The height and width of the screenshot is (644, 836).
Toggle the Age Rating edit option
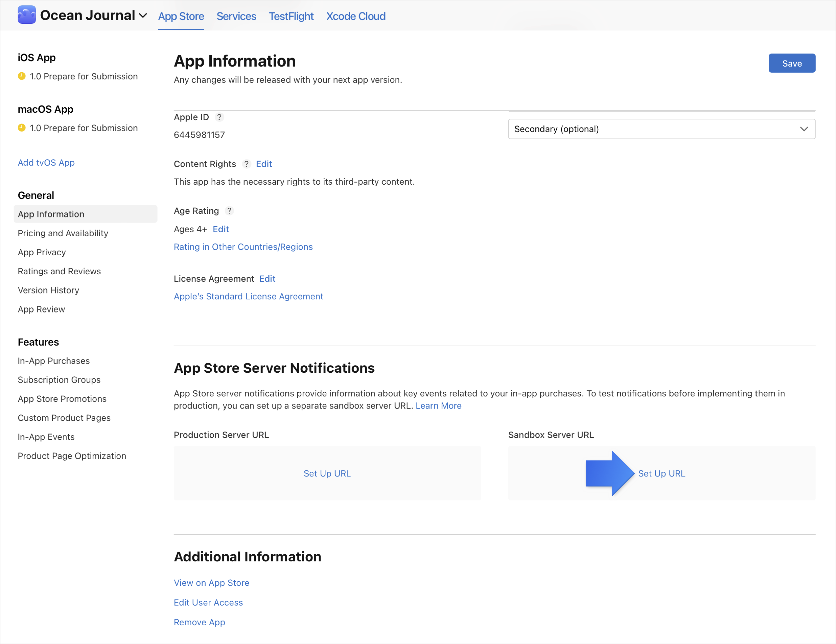pos(221,228)
